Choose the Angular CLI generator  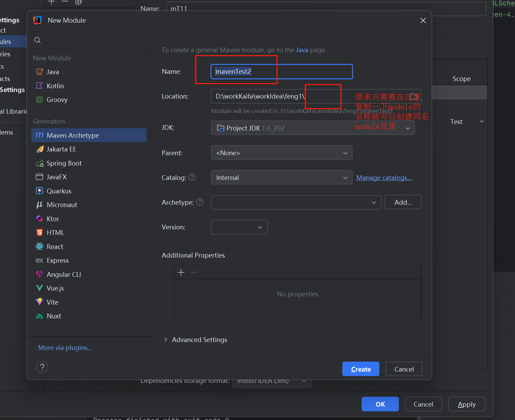click(89, 274)
